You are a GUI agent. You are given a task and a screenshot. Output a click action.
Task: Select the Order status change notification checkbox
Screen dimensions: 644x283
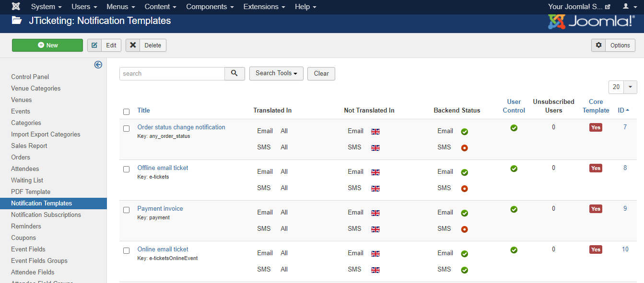click(x=127, y=128)
